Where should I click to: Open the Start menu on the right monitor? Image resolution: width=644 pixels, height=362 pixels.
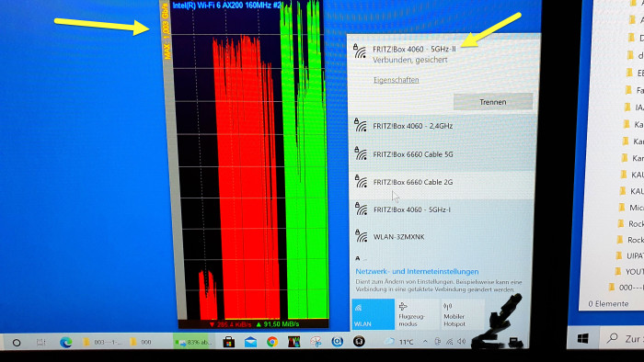pos(582,339)
